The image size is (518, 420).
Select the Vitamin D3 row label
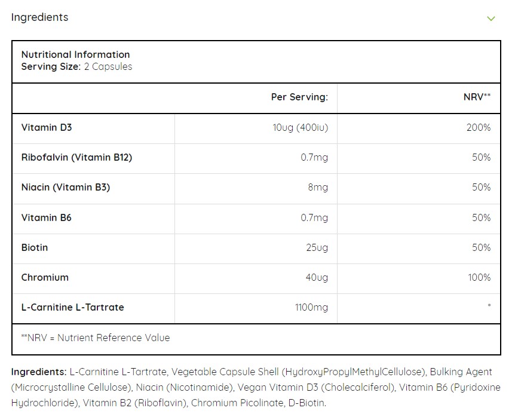pos(47,127)
